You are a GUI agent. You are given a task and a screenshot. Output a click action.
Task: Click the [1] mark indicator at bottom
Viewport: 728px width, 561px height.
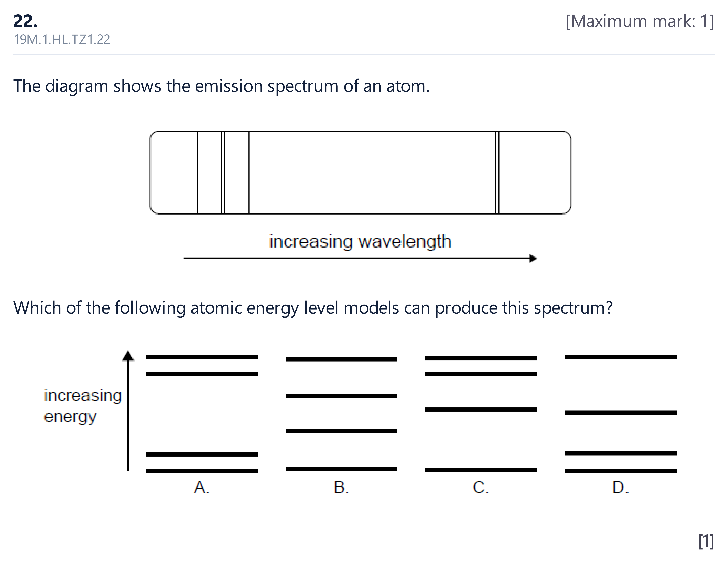[706, 541]
